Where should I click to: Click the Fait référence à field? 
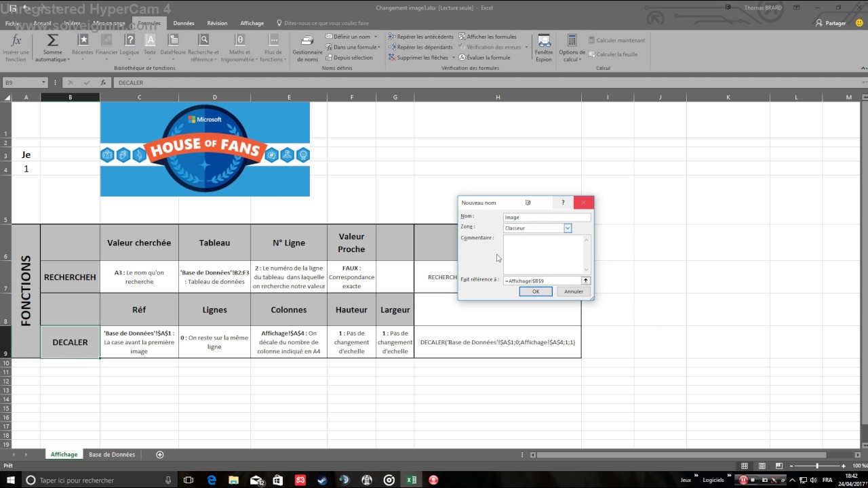[x=542, y=281]
